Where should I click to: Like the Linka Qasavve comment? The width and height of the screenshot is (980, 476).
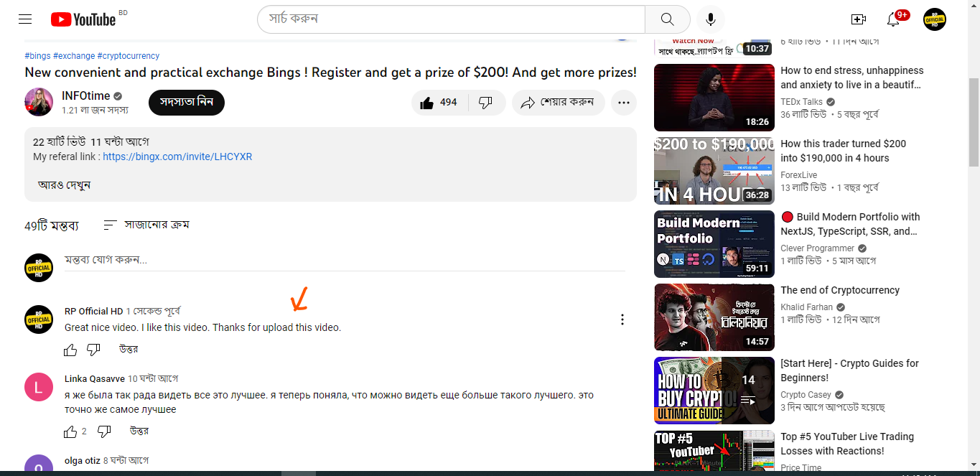click(70, 431)
